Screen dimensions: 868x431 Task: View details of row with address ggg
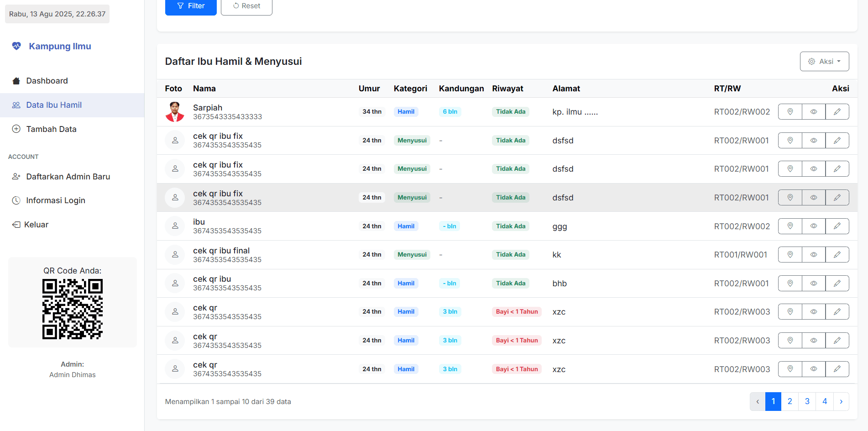814,226
